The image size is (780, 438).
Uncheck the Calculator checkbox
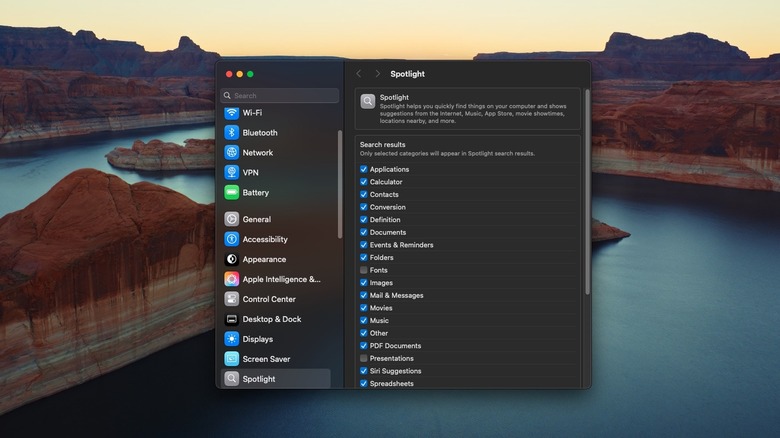pos(364,182)
